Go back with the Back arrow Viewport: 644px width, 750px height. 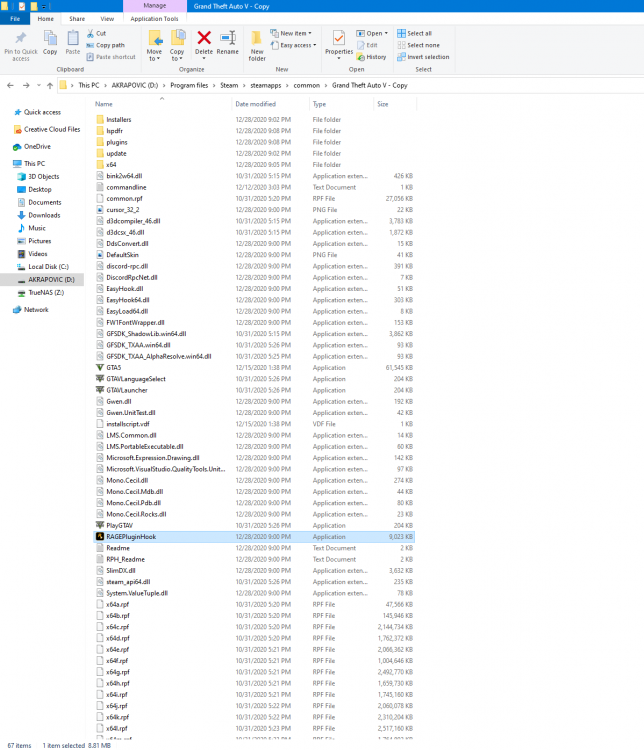pos(10,86)
